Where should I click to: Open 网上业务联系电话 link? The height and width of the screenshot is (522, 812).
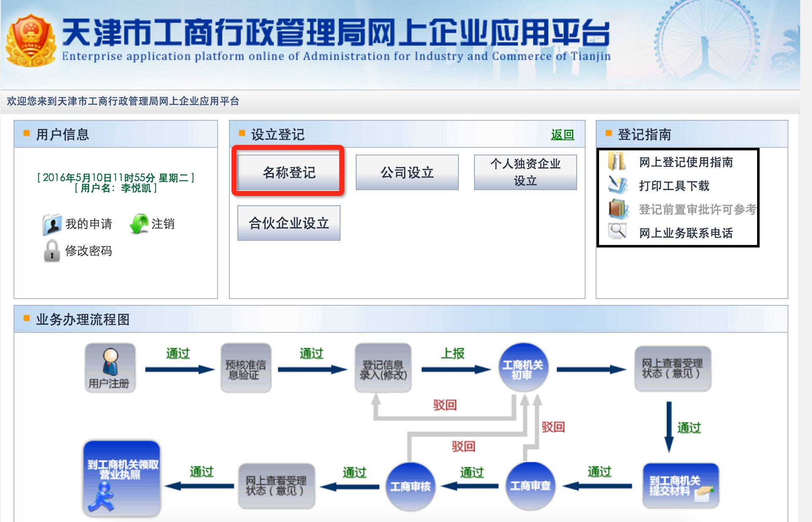(686, 233)
